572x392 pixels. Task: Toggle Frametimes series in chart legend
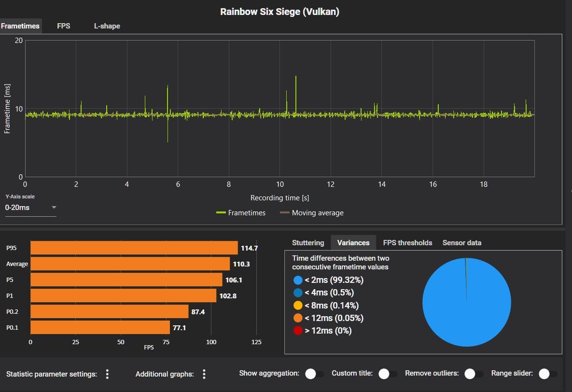(241, 213)
